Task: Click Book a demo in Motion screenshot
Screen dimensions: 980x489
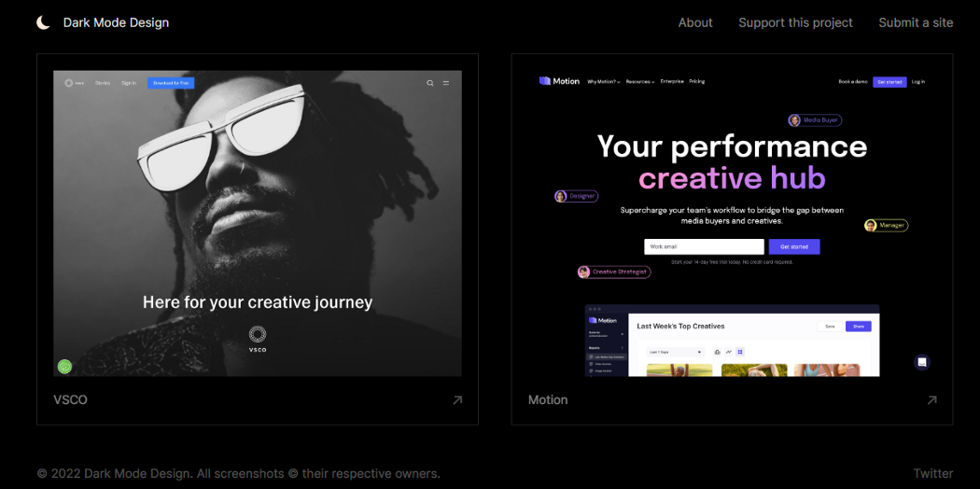Action: click(853, 82)
